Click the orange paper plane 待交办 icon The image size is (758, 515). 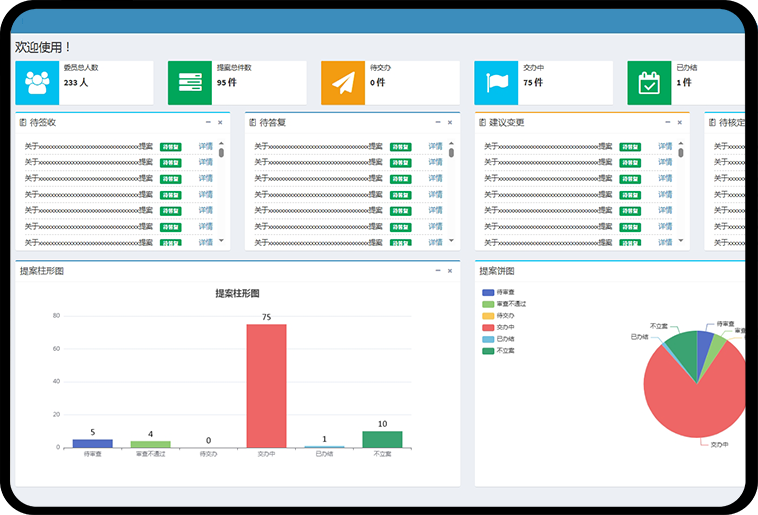pyautogui.click(x=343, y=83)
